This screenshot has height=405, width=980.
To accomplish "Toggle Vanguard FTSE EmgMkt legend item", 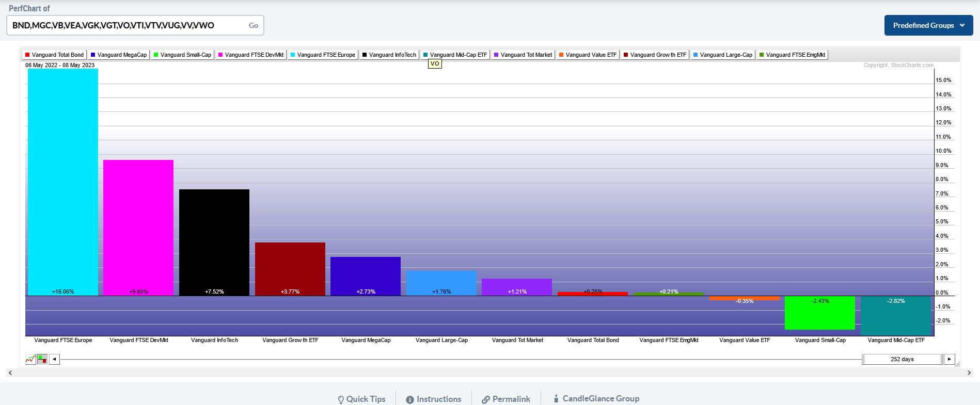I will pyautogui.click(x=792, y=55).
